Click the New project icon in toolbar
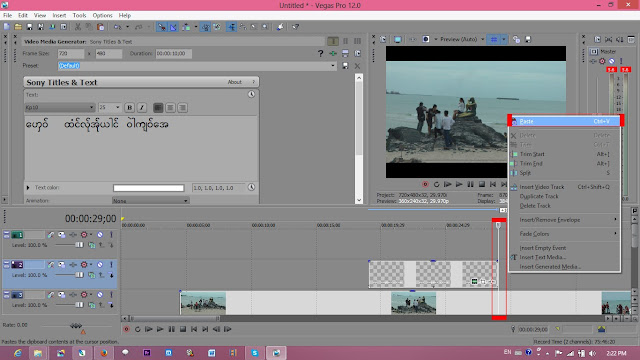This screenshot has height=360, width=640. pyautogui.click(x=7, y=27)
